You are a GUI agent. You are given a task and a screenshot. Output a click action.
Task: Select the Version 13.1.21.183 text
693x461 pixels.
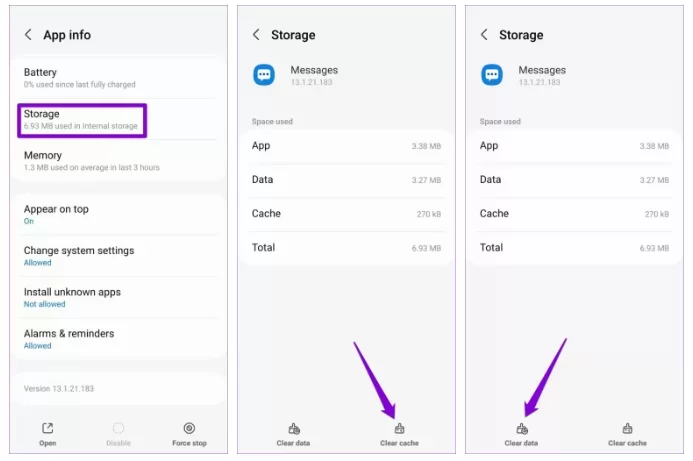coord(66,388)
